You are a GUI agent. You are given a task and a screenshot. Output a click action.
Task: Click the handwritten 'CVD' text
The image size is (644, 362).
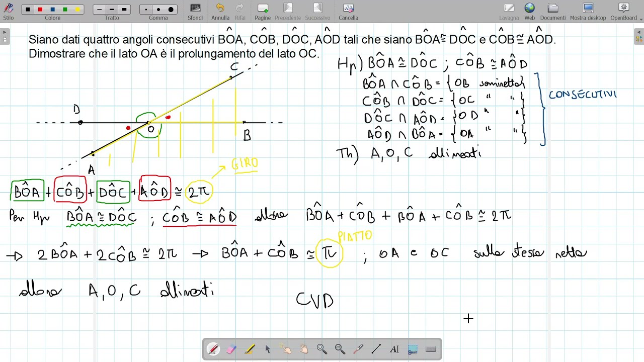pyautogui.click(x=315, y=301)
